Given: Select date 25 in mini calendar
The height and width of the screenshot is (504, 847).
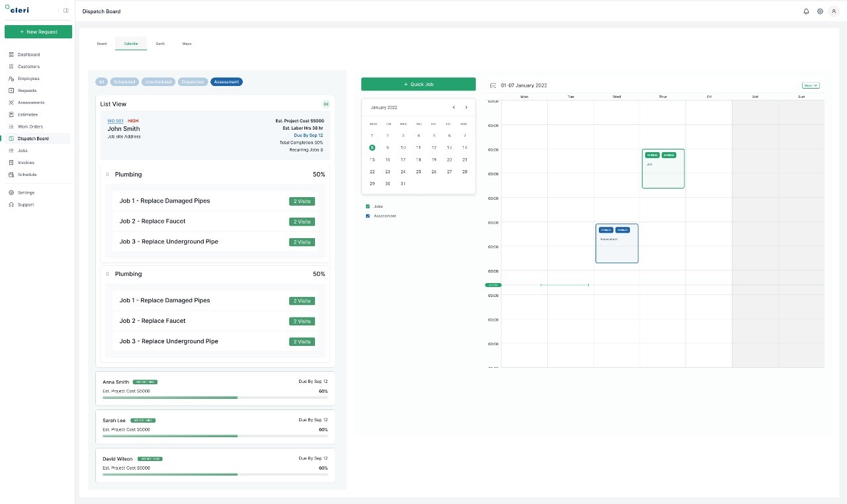Looking at the screenshot, I should (418, 171).
